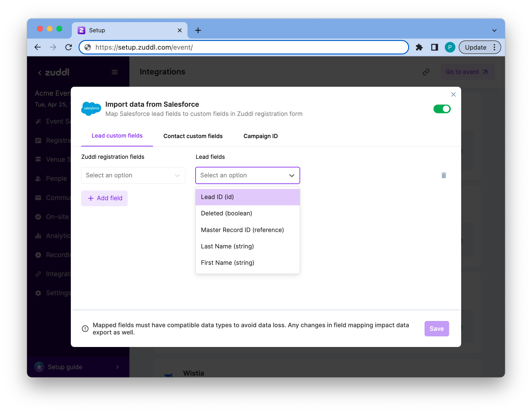Open the Lead fields dropdown
Screen dimensions: 532x413
tap(247, 175)
